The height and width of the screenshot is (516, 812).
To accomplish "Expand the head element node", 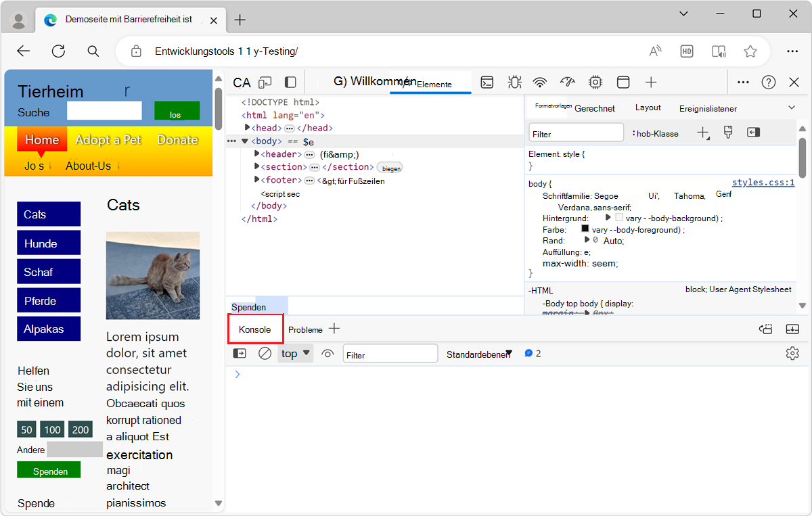I will 248,128.
